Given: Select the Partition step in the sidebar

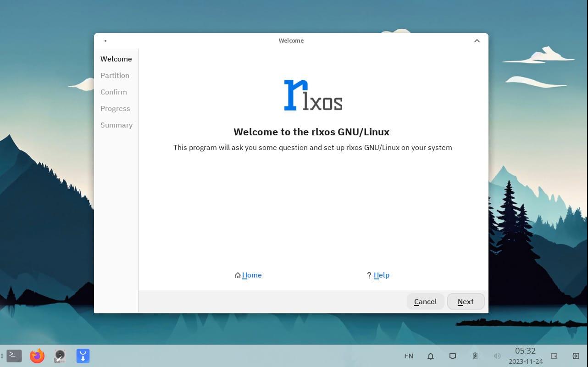Looking at the screenshot, I should click(x=115, y=75).
